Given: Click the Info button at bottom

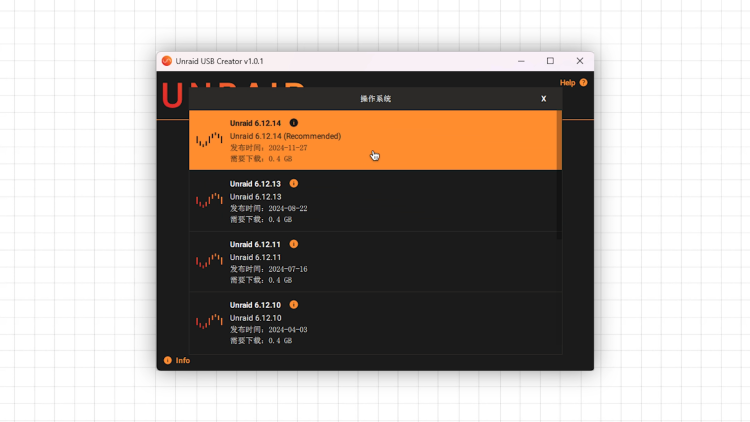Looking at the screenshot, I should 177,360.
